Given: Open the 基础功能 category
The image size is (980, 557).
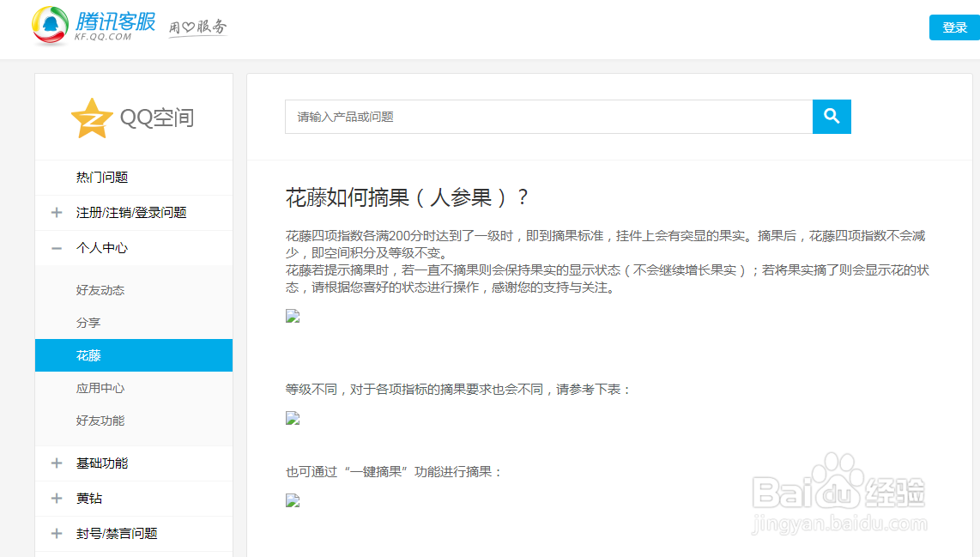Looking at the screenshot, I should (102, 463).
